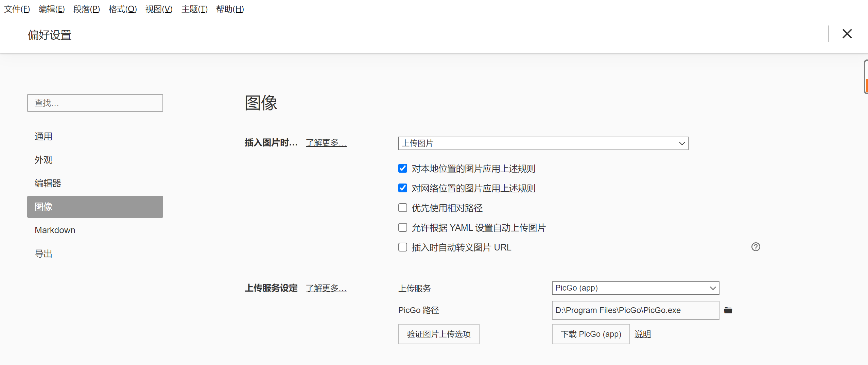Expand the PicGo (app) upload service dropdown
The height and width of the screenshot is (365, 868).
pyautogui.click(x=635, y=288)
